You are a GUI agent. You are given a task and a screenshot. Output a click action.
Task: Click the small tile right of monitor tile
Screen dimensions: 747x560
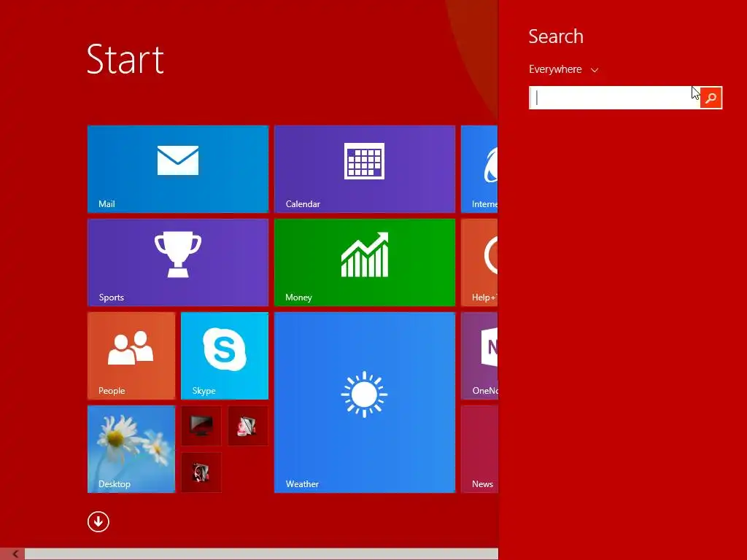tap(248, 425)
